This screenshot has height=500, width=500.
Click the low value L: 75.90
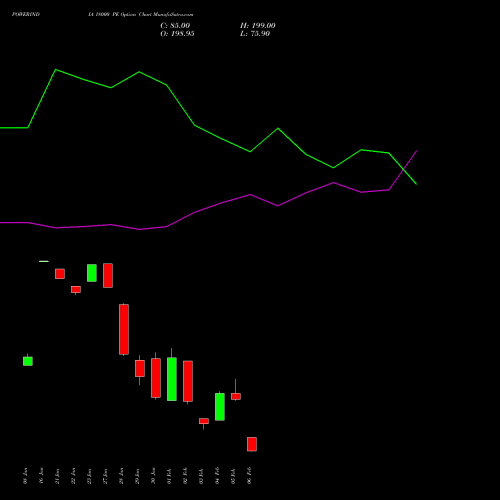click(x=255, y=34)
